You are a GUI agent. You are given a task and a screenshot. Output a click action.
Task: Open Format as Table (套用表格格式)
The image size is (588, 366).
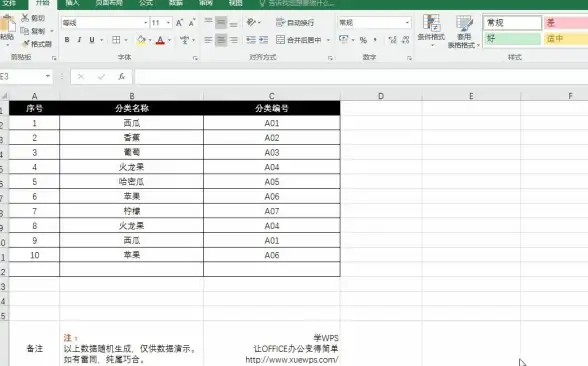(464, 32)
